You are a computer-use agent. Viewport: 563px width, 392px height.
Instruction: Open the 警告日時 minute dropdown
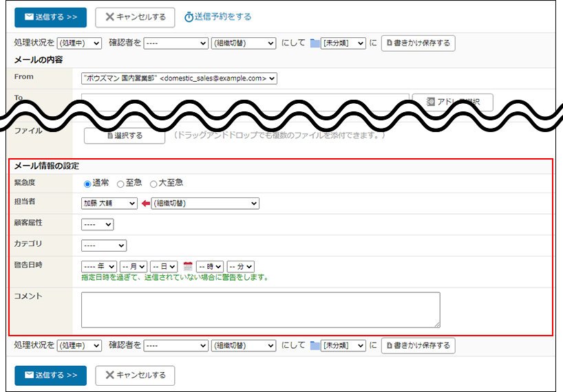tap(241, 266)
